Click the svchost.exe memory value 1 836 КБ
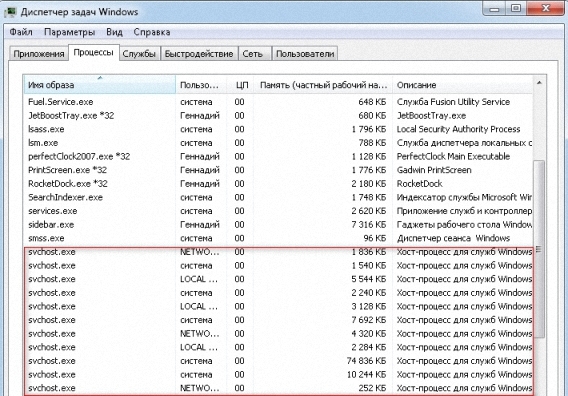The width and height of the screenshot is (568, 396). coord(368,252)
